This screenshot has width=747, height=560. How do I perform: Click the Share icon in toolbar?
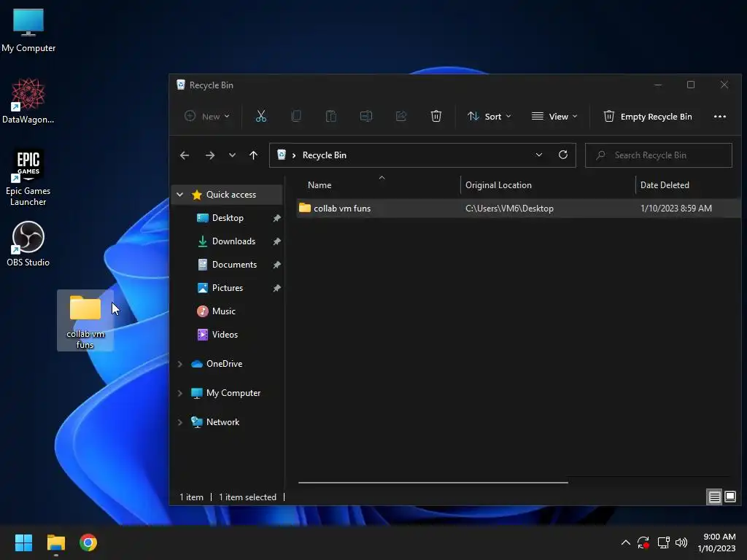401,116
